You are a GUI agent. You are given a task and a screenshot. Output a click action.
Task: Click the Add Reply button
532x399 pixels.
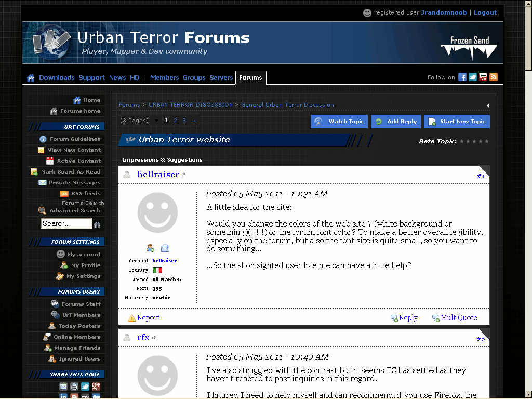tap(396, 122)
